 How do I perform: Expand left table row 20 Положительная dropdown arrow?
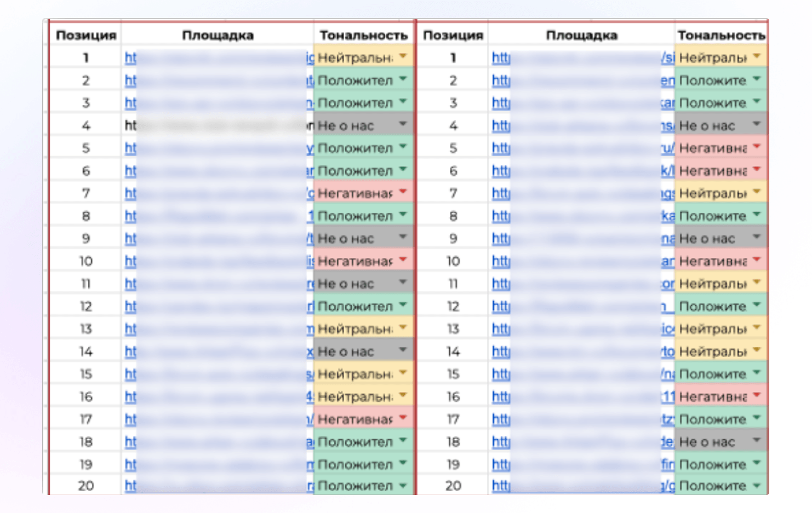click(403, 485)
